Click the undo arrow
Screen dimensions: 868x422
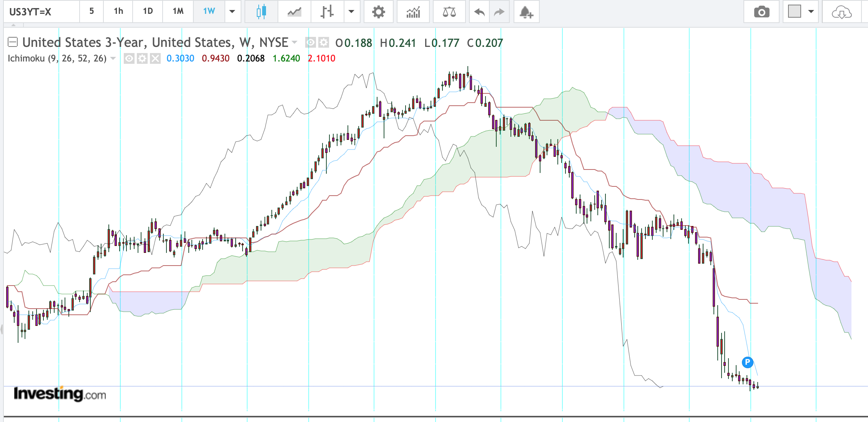479,12
